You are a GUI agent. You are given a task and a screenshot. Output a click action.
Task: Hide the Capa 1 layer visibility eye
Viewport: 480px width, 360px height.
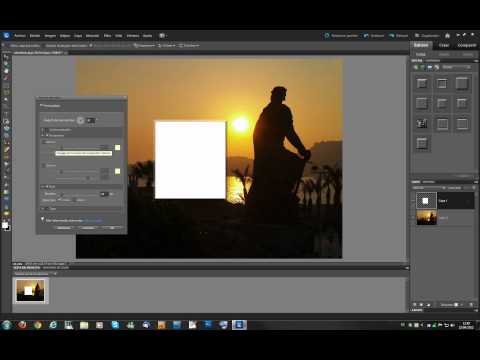pos(413,201)
